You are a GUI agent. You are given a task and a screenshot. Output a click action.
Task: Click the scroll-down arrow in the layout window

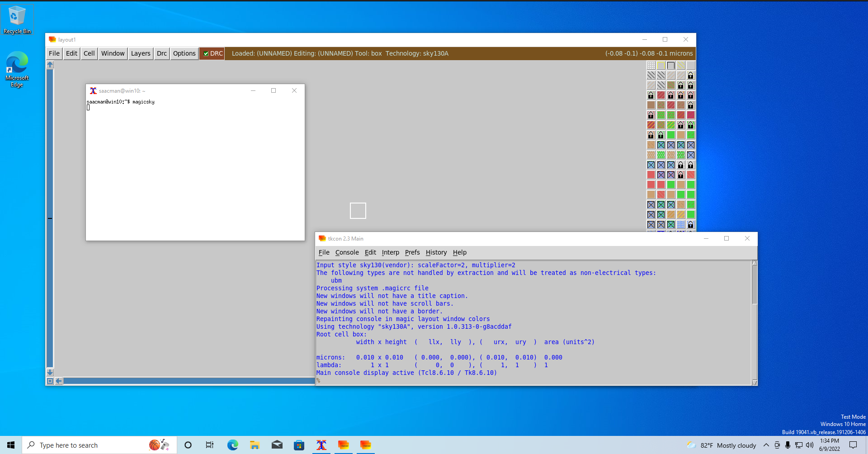[x=50, y=372]
